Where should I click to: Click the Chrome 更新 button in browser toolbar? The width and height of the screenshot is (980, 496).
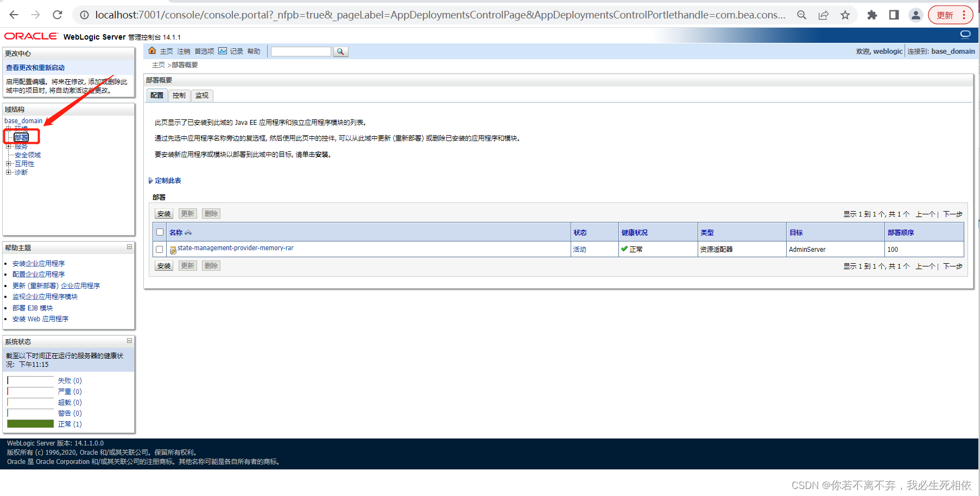[x=945, y=15]
